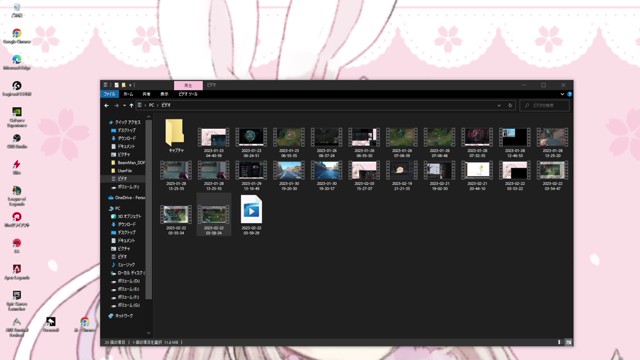Open recent locations dropdown arrow
The width and height of the screenshot is (640, 360).
(x=124, y=105)
